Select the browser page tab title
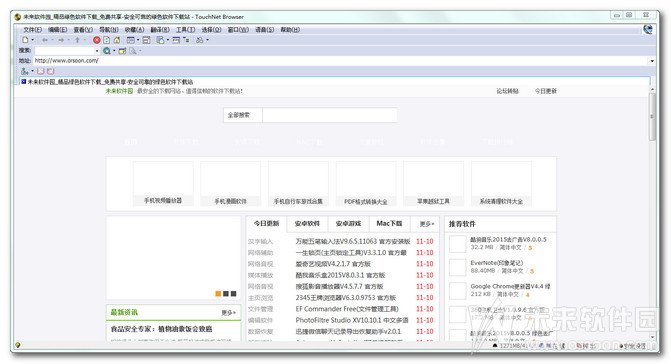671x364 pixels. coord(110,81)
